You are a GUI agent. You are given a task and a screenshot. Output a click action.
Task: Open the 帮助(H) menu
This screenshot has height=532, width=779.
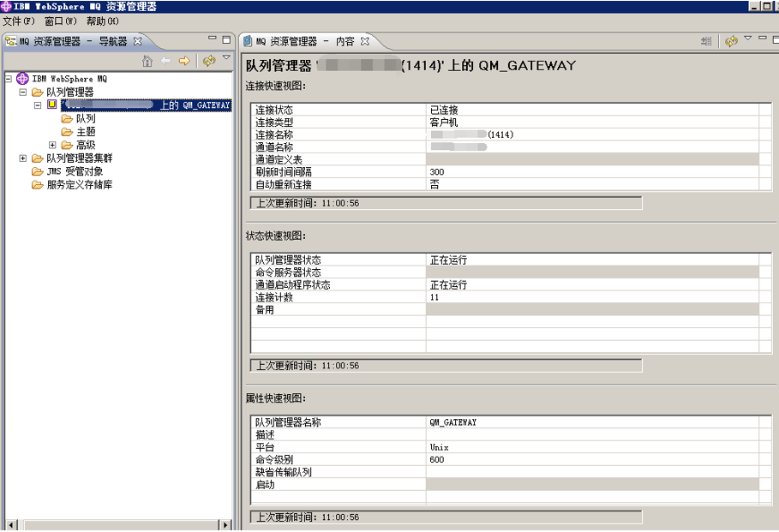102,21
